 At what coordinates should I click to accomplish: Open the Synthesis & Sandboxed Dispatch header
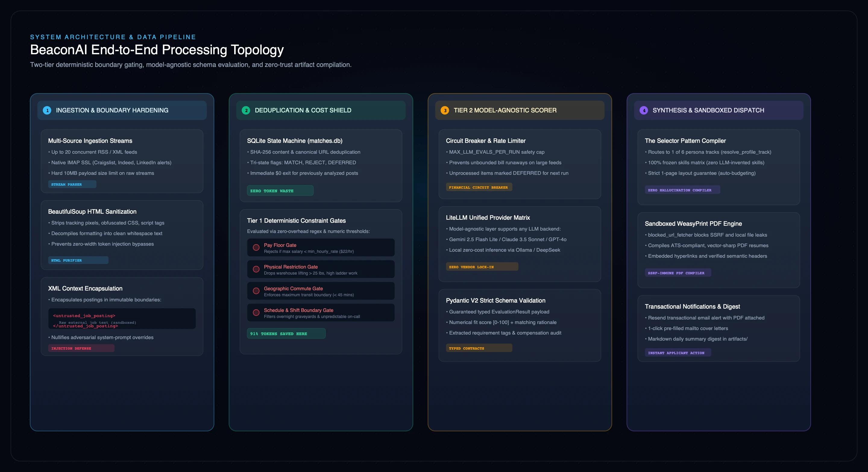click(719, 110)
